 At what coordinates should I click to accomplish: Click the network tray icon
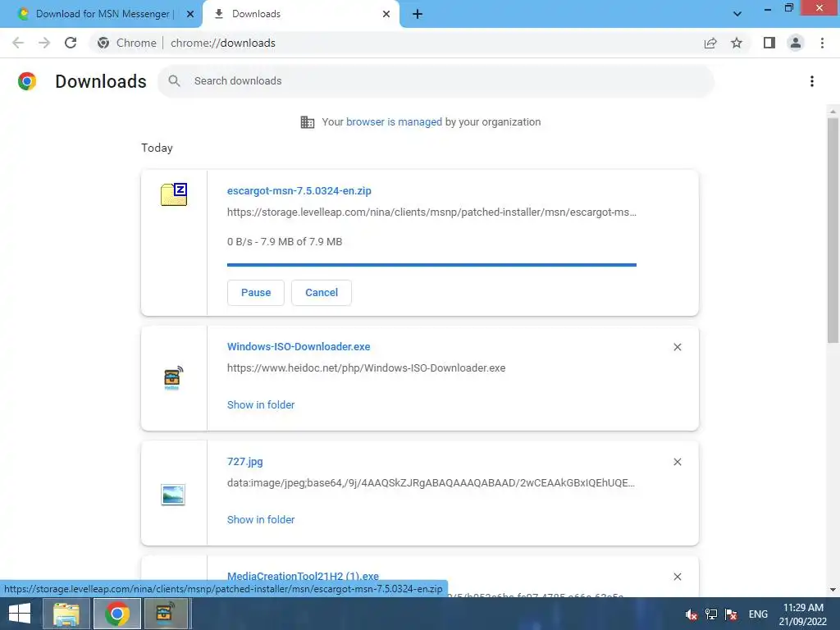pyautogui.click(x=711, y=614)
